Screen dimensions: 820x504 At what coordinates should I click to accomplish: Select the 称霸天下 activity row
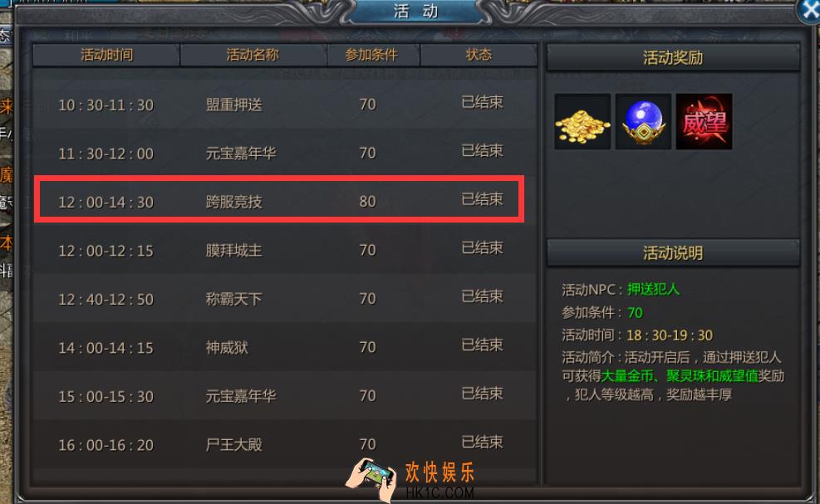(x=284, y=299)
